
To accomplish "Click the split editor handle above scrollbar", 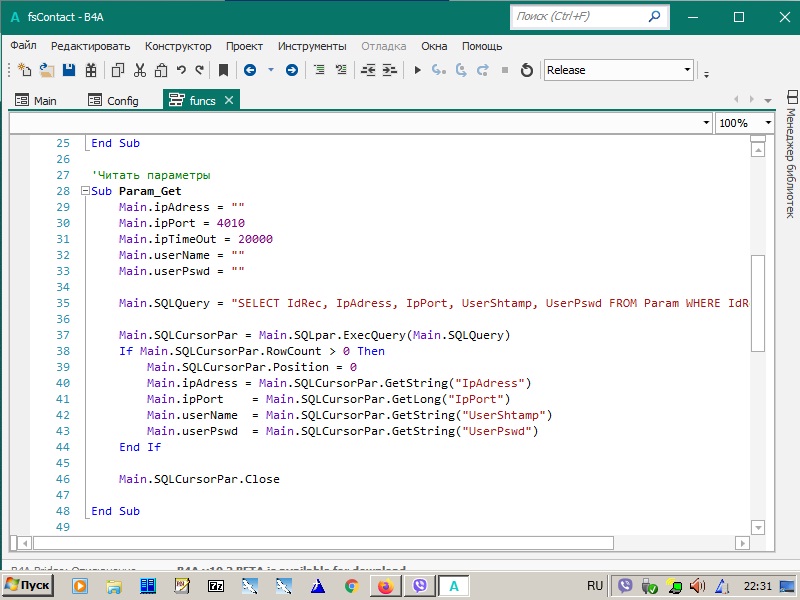I will 758,138.
